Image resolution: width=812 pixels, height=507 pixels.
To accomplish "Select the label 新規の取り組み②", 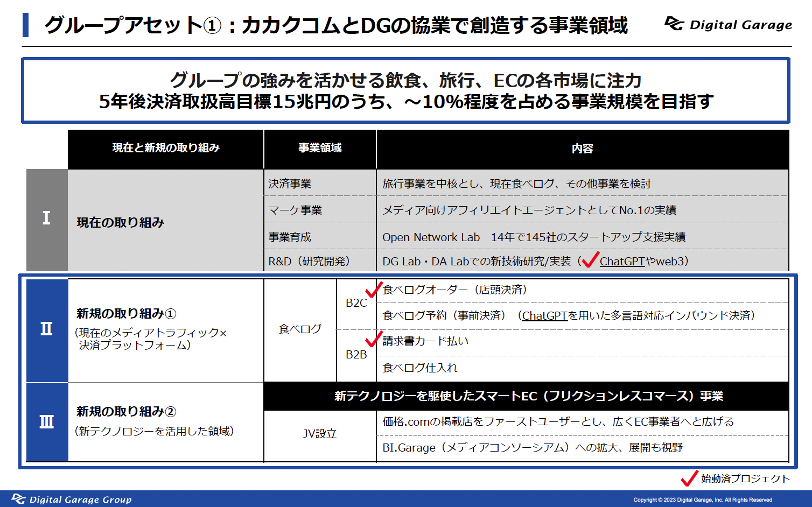I will (x=126, y=411).
